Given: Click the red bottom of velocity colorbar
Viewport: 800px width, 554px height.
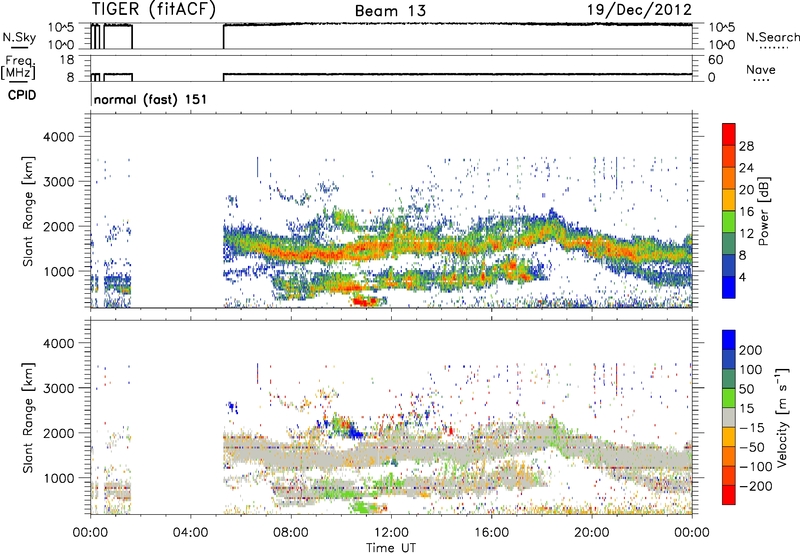Looking at the screenshot, I should coord(729,495).
